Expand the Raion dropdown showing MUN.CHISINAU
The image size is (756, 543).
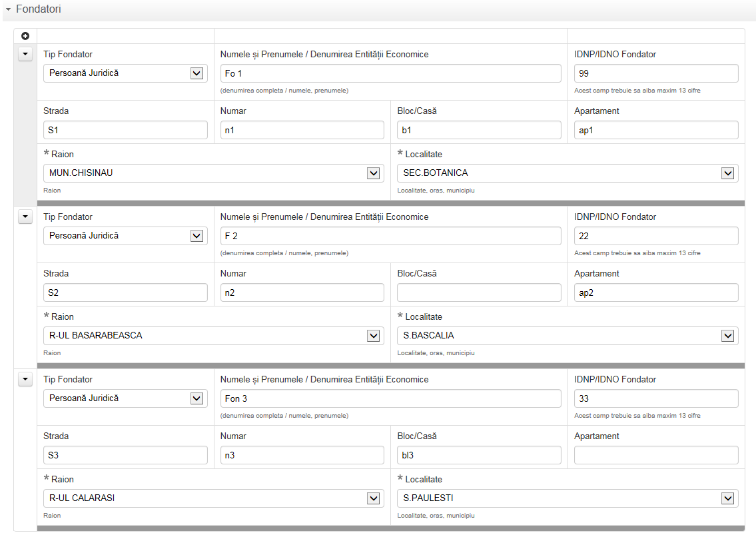point(373,173)
